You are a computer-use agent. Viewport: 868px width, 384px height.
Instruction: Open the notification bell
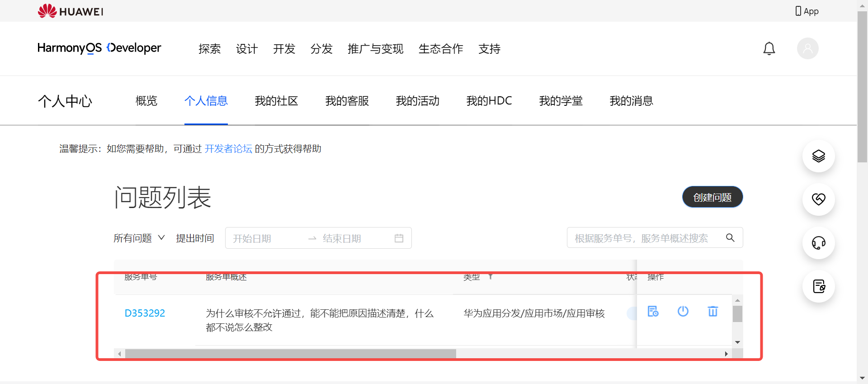click(769, 48)
